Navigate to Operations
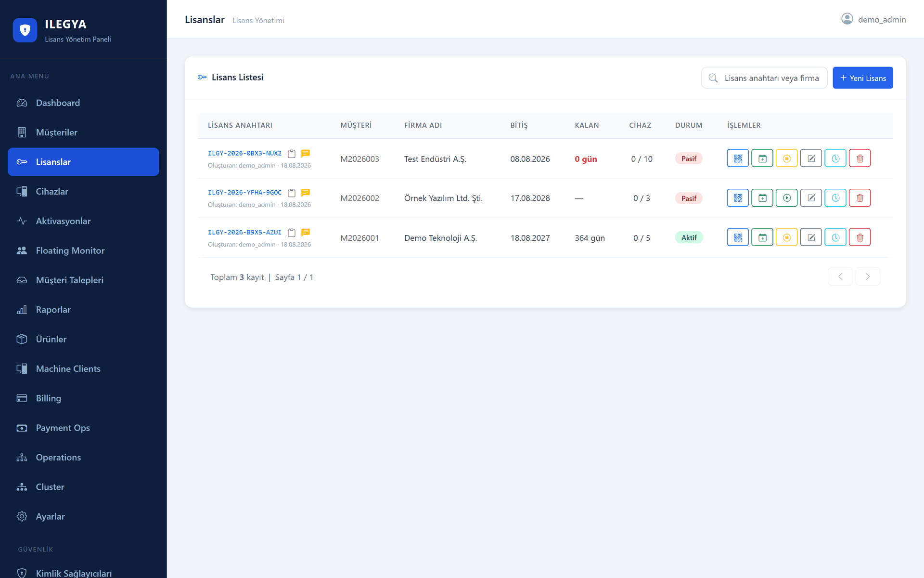The height and width of the screenshot is (578, 924). [83, 457]
